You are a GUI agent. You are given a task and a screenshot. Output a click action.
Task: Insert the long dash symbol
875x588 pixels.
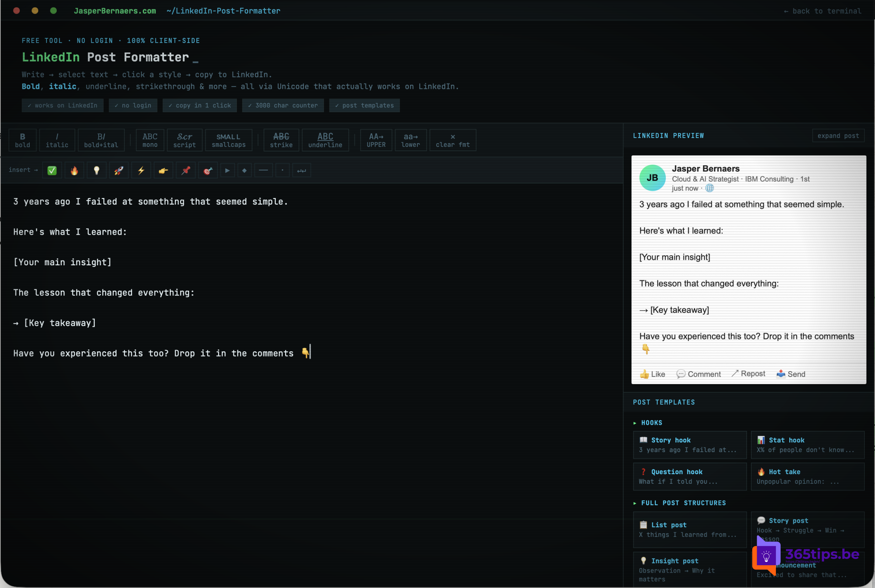264,171
